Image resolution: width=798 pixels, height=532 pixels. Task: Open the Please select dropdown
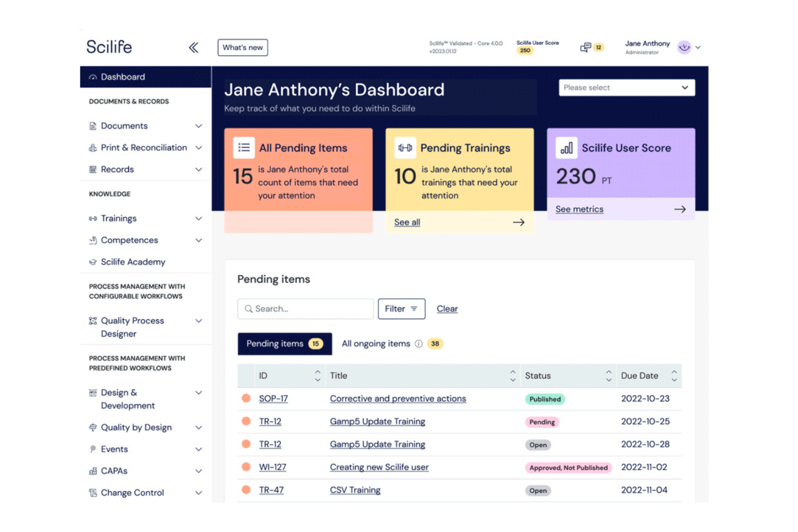(627, 88)
